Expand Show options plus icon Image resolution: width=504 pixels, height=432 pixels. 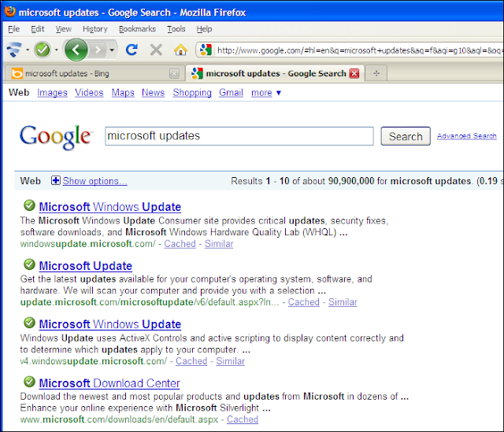click(x=56, y=180)
